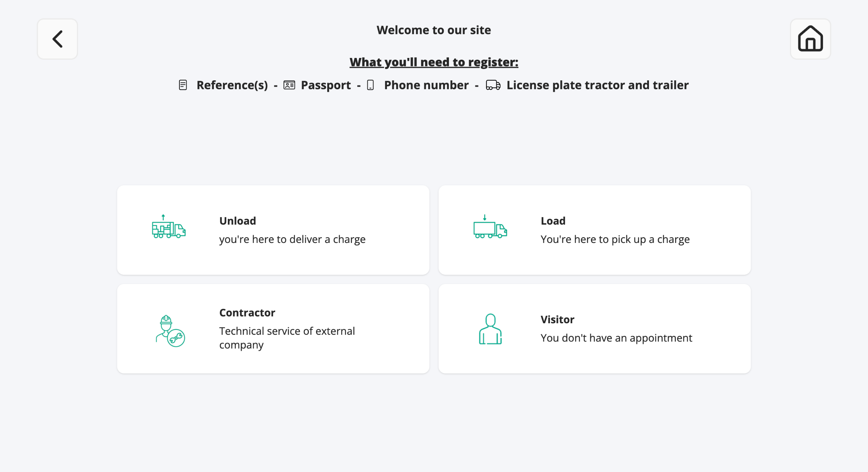Screen dimensions: 868x472
Task: Click "You don't have an appointment" text
Action: click(616, 338)
